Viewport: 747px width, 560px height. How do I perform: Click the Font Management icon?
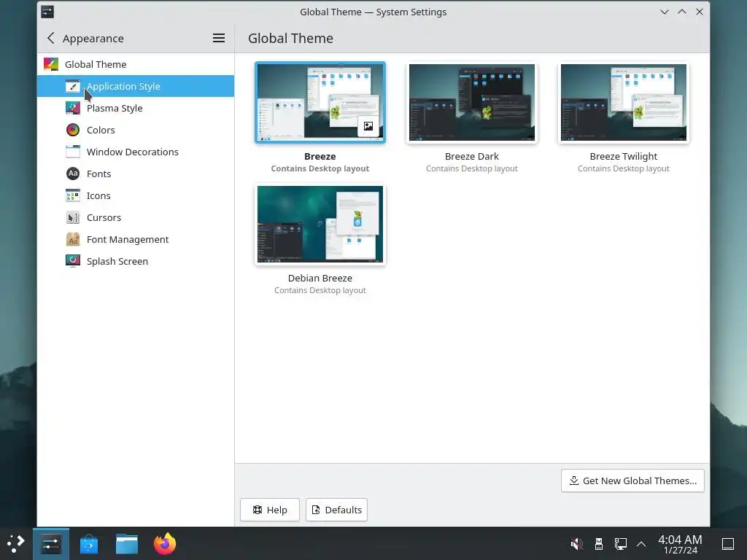[73, 239]
